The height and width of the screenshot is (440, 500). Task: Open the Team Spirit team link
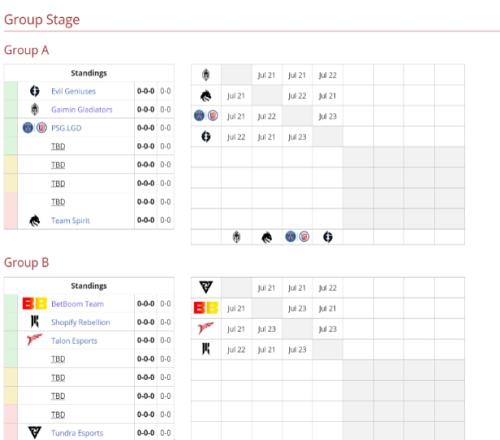70,221
